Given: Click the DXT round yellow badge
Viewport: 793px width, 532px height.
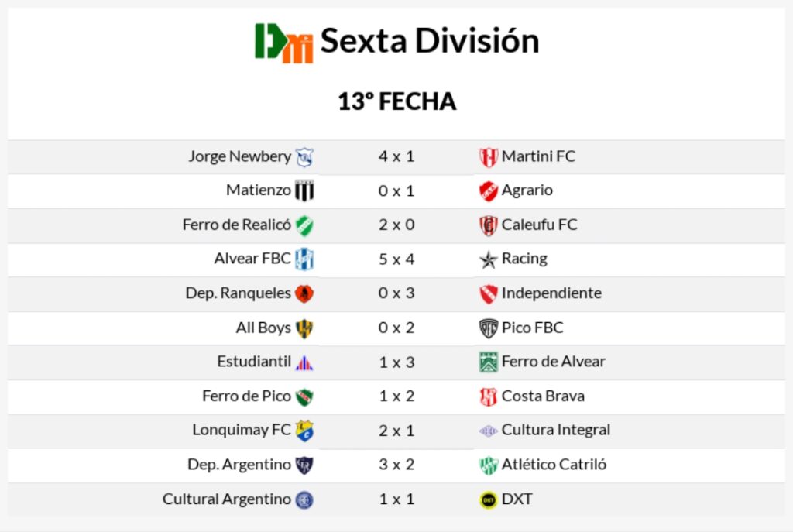Looking at the screenshot, I should point(488,500).
